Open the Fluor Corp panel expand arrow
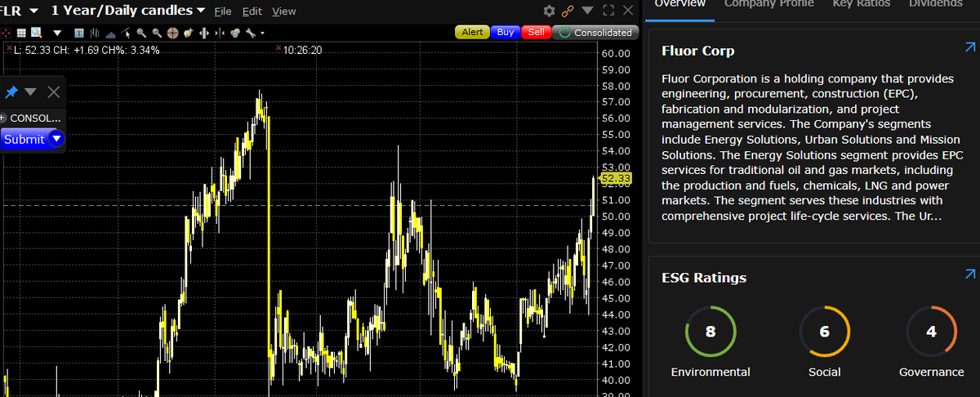Viewport: 980px width, 397px height. pyautogui.click(x=970, y=49)
